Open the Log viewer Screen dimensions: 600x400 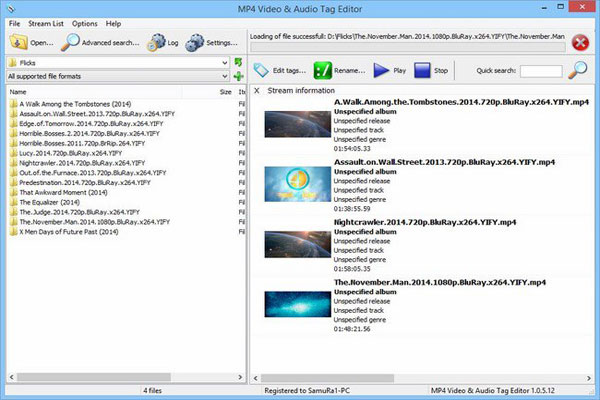(157, 42)
